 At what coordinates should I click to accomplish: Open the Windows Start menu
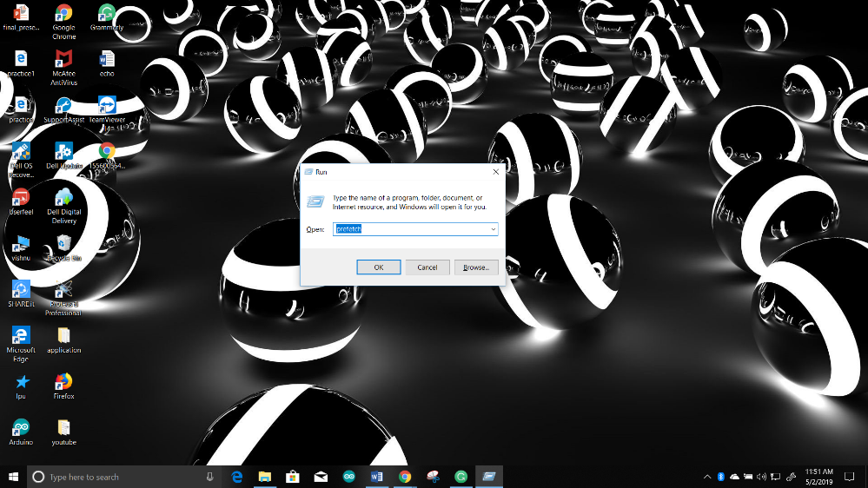[x=13, y=477]
